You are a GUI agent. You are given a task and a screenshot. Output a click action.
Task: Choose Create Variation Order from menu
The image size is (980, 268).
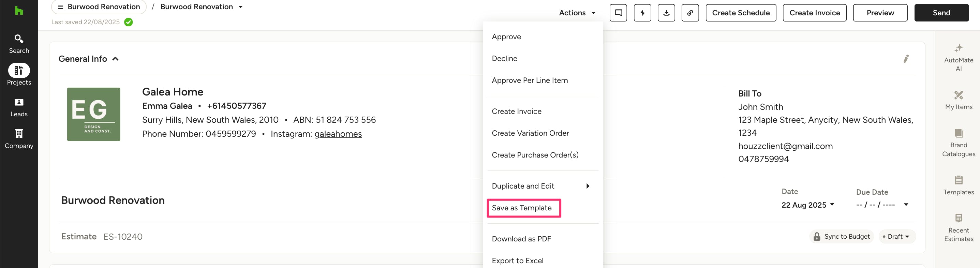click(x=530, y=133)
